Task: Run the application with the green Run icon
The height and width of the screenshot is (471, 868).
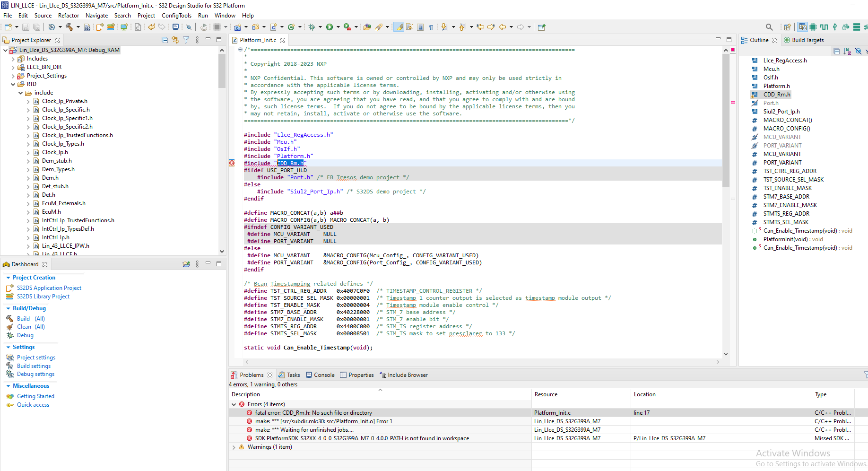Action: (x=330, y=27)
